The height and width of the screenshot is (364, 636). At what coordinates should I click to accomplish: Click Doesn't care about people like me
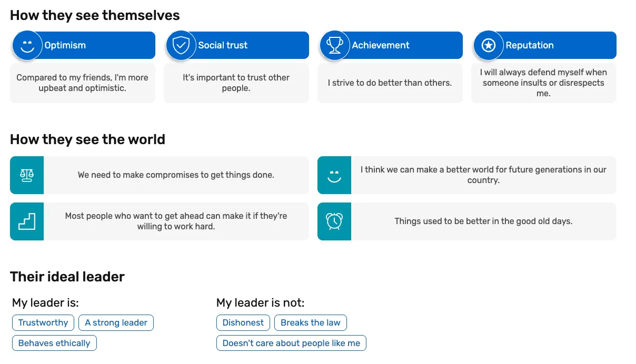(291, 343)
